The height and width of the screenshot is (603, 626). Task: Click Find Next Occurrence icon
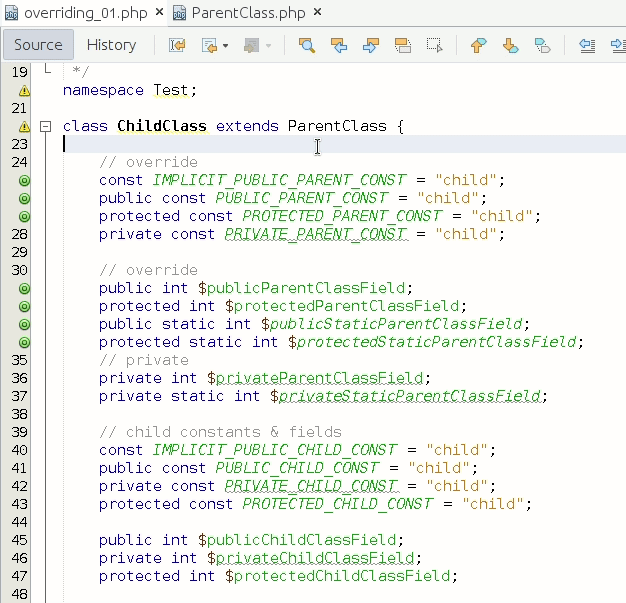tap(371, 45)
